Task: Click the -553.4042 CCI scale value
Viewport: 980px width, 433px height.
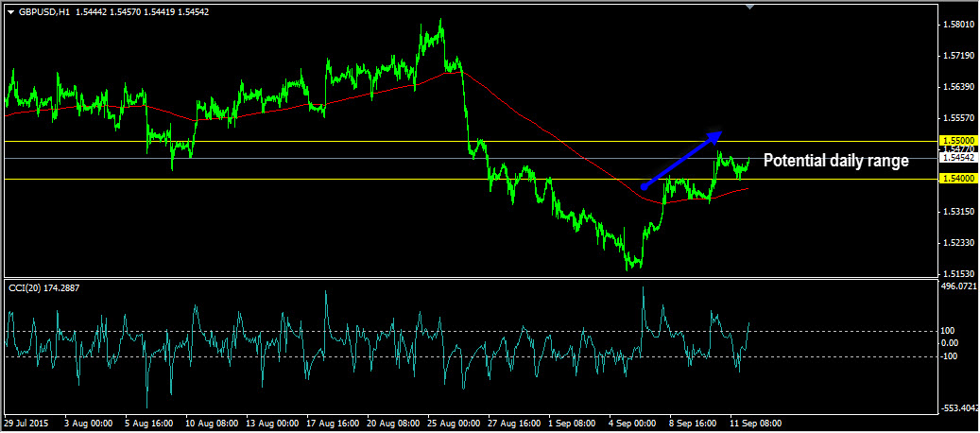Action: 959,408
